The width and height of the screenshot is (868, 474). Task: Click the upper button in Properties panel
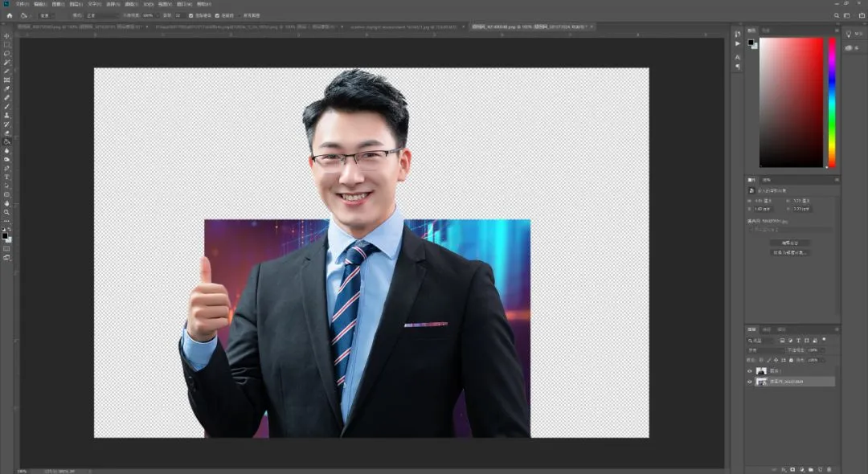pos(790,242)
